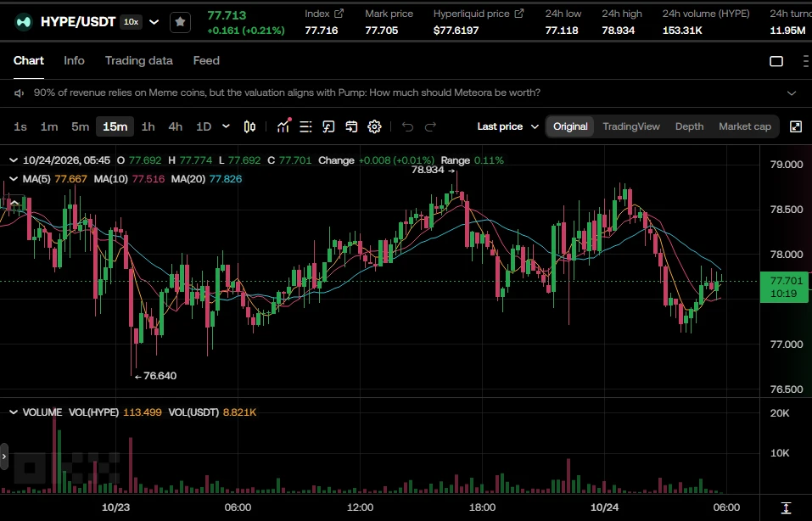Viewport: 812px width, 521px height.
Task: Click the announcement speaker icon
Action: pyautogui.click(x=20, y=93)
